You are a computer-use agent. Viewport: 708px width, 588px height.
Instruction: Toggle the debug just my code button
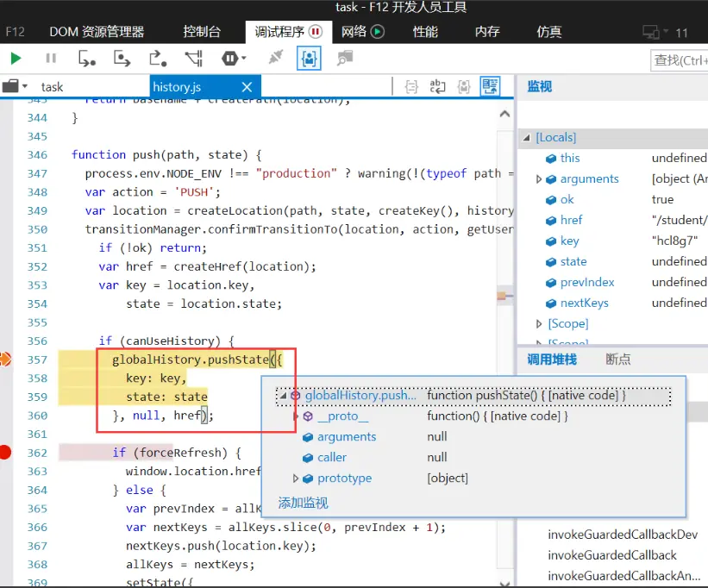click(x=309, y=59)
